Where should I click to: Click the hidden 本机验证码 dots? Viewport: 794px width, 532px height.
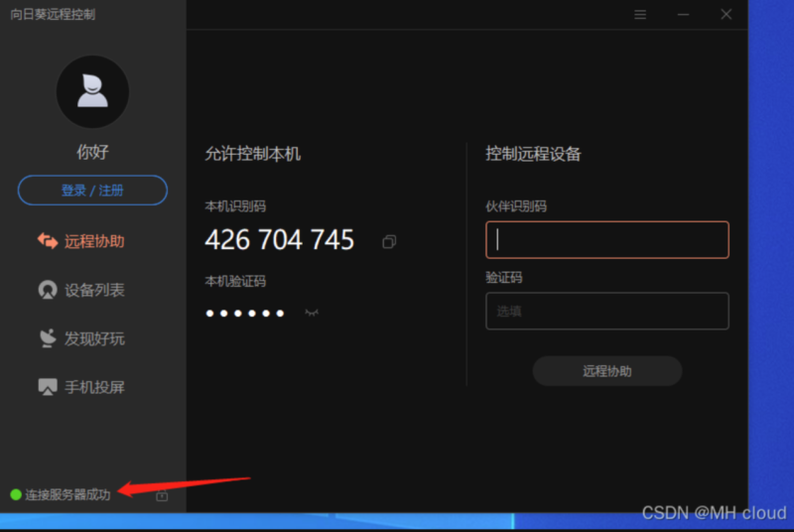point(245,314)
